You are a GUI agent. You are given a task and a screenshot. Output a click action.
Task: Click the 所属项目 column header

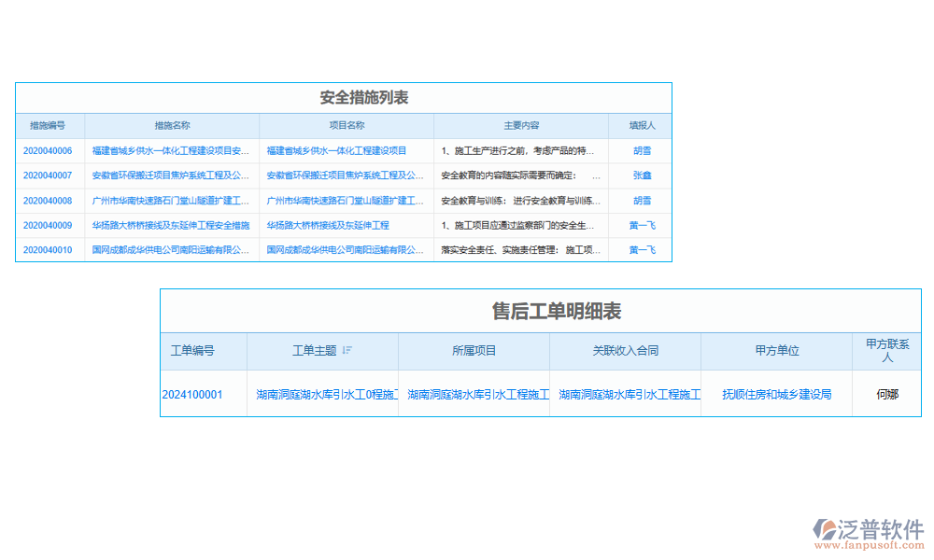tap(474, 351)
